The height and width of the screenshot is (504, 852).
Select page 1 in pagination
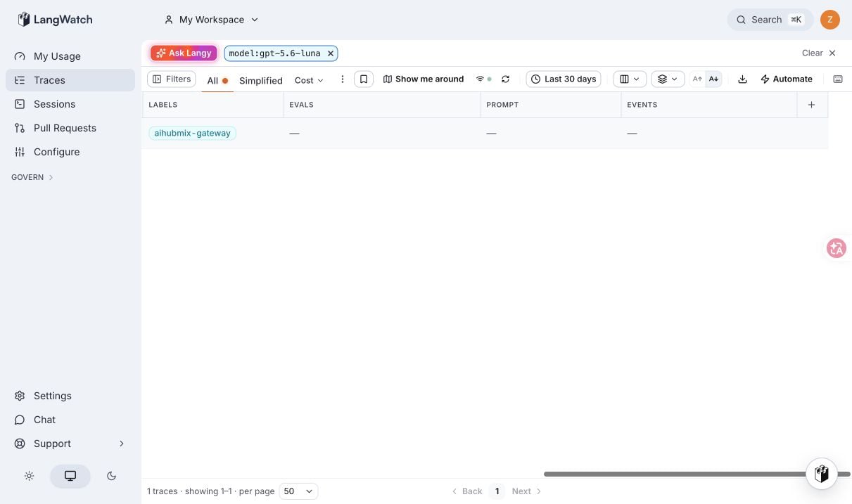497,491
